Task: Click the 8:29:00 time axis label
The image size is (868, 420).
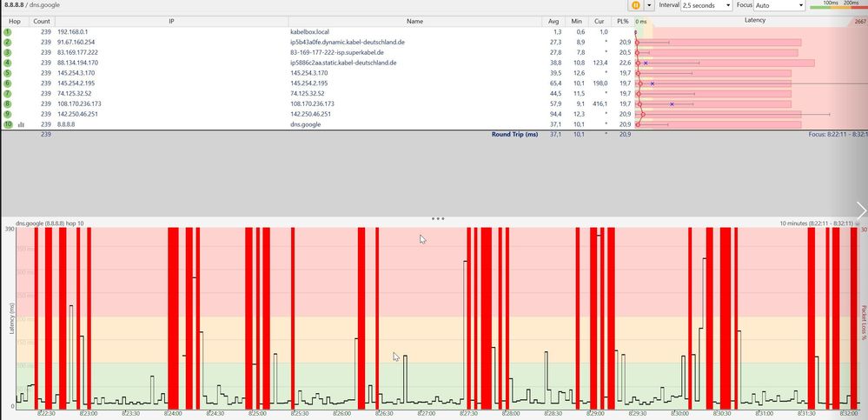Action: [595, 413]
